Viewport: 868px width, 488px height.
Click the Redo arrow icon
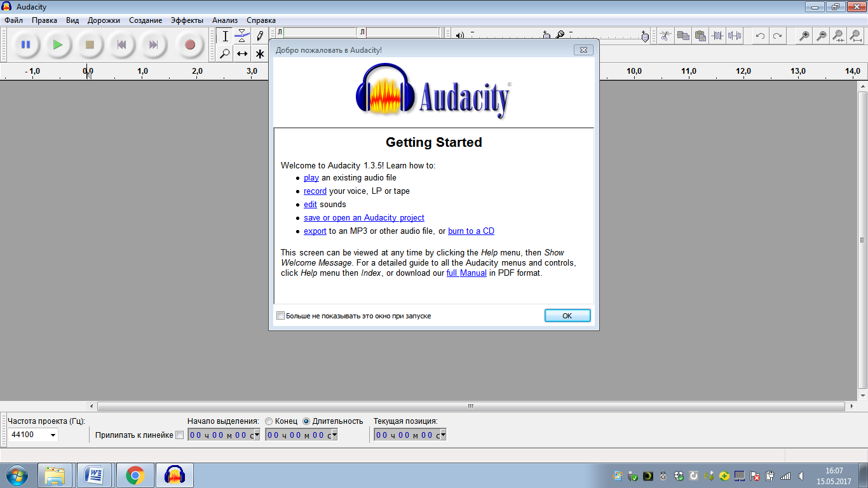point(777,36)
